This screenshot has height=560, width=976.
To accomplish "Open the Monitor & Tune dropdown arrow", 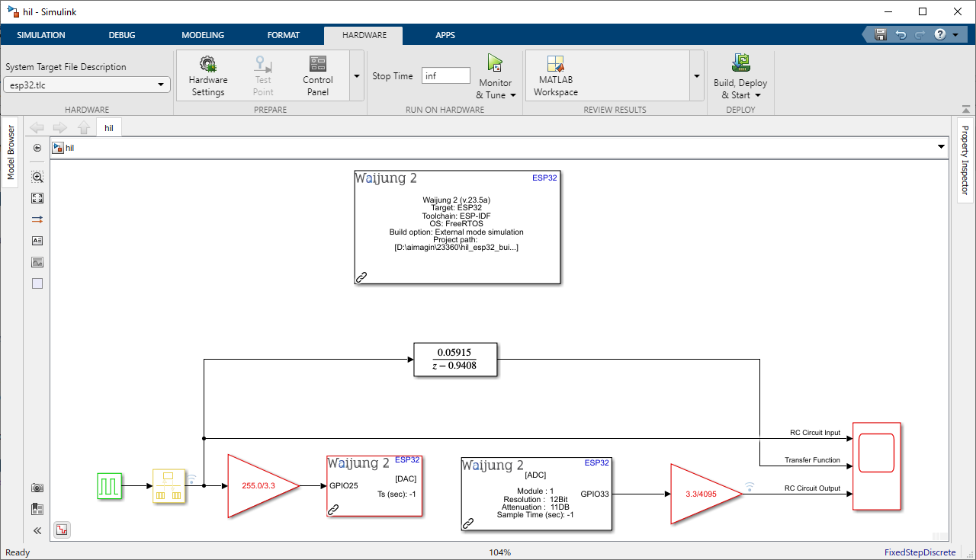I will (x=513, y=95).
